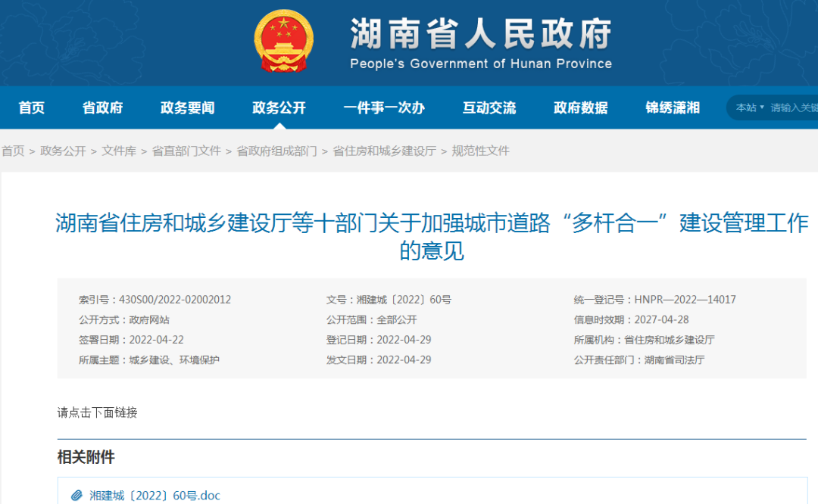818x504 pixels.
Task: Click the 首页 breadcrumb link
Action: (x=13, y=151)
